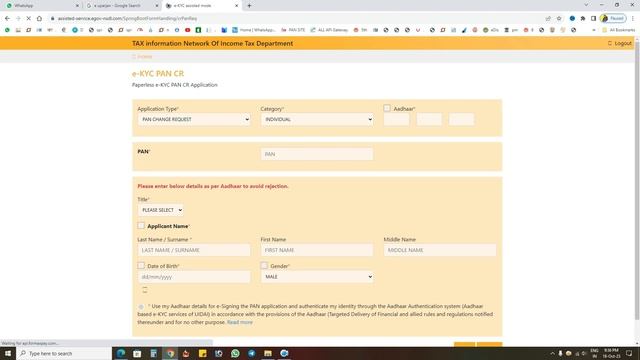Open the Title PLEASE SELECT dropdown

(x=160, y=210)
